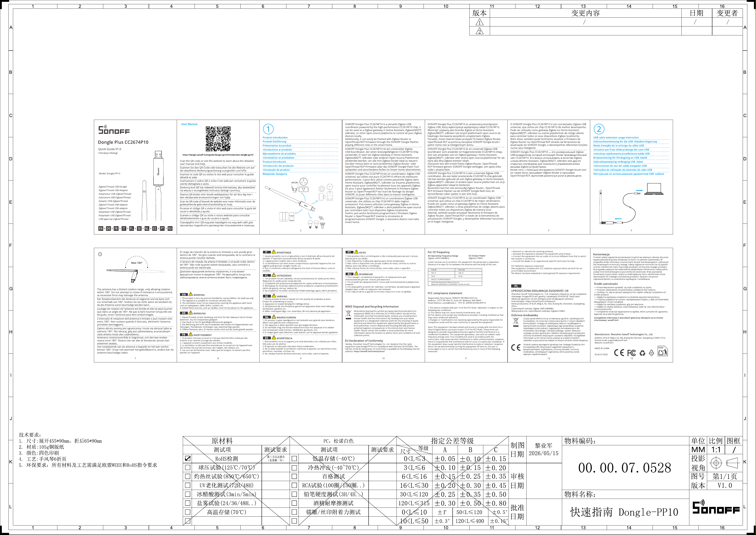This screenshot has height=535, width=756.
Task: Open the dongle.sonoff.tech guide URL
Action: [218, 155]
